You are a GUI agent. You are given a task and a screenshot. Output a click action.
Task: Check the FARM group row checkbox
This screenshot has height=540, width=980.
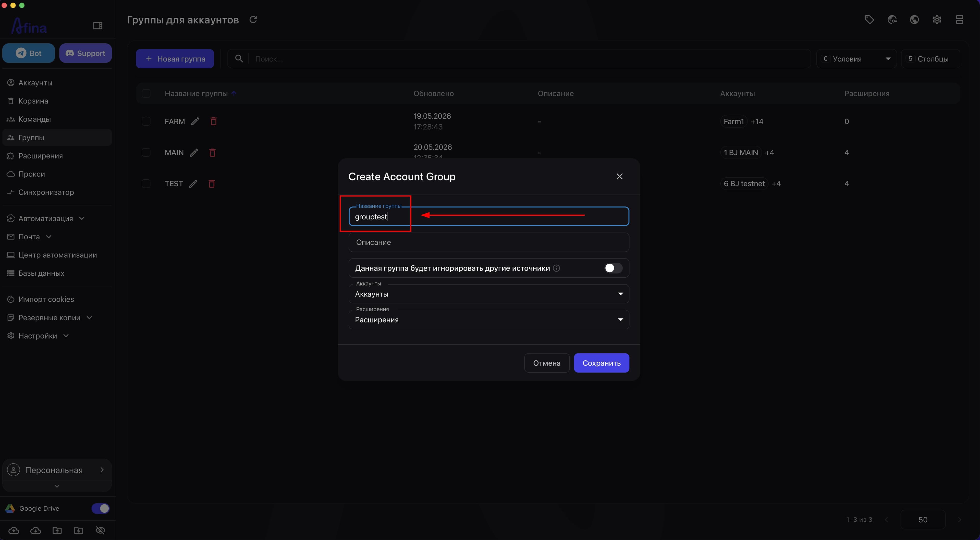coord(146,121)
